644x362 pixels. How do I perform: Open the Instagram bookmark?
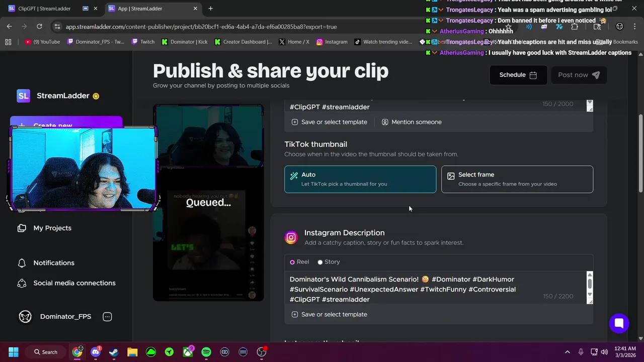[x=332, y=42]
